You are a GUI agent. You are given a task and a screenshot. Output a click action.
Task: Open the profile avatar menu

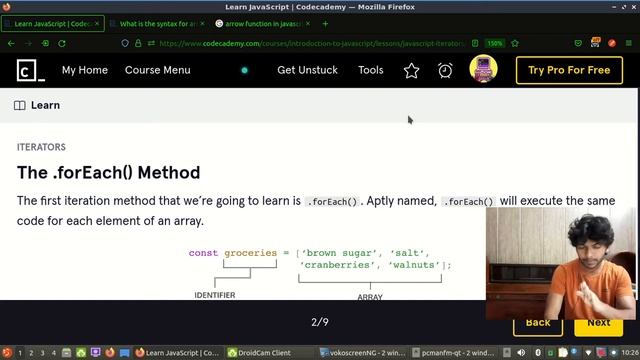coord(483,69)
